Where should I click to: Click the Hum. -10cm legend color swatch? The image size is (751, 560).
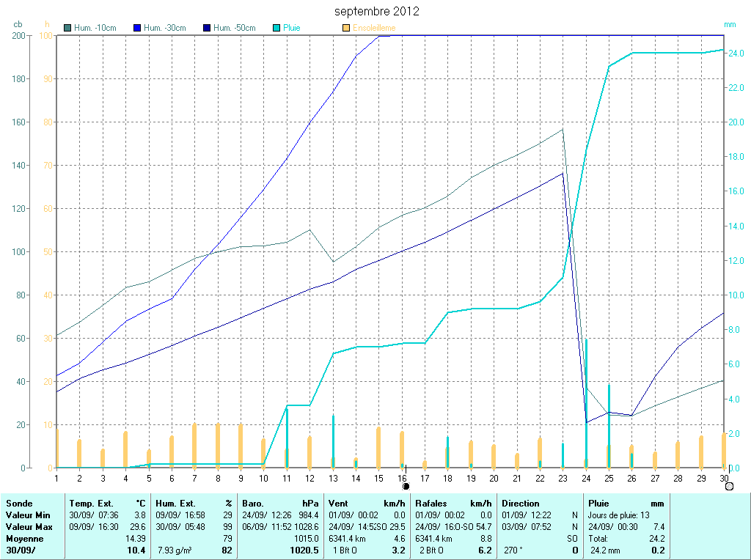[x=68, y=28]
